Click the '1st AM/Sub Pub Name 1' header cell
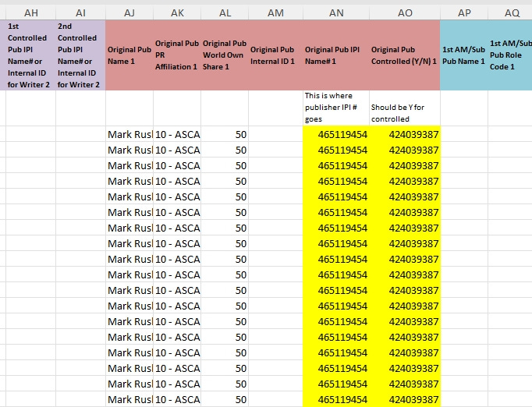 click(464, 55)
